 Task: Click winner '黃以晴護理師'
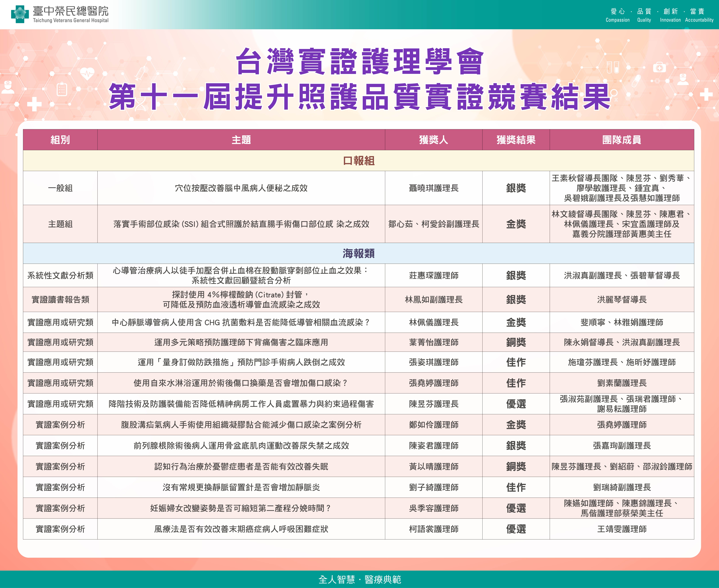tap(434, 466)
